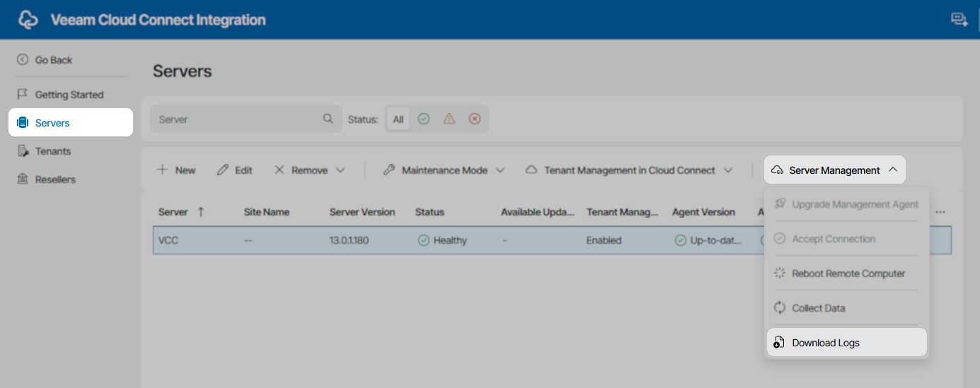Click the Collect Data refresh icon
980x388 pixels.
(779, 308)
